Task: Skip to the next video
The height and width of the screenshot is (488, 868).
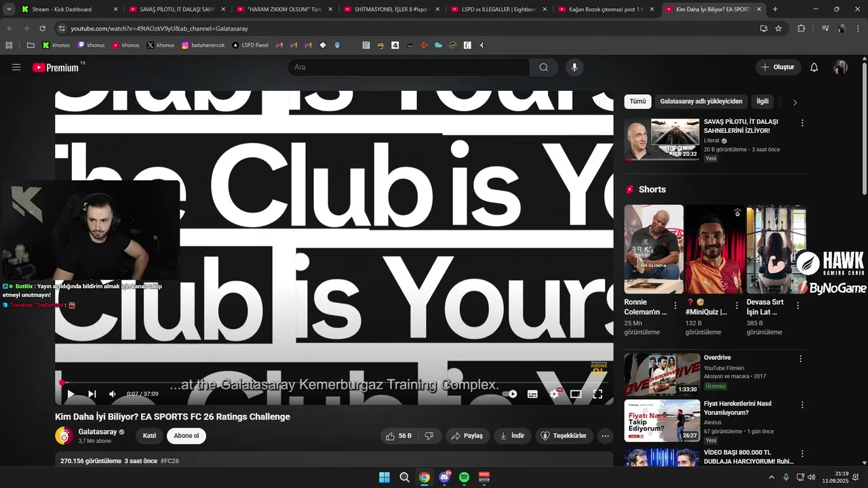Action: click(92, 394)
